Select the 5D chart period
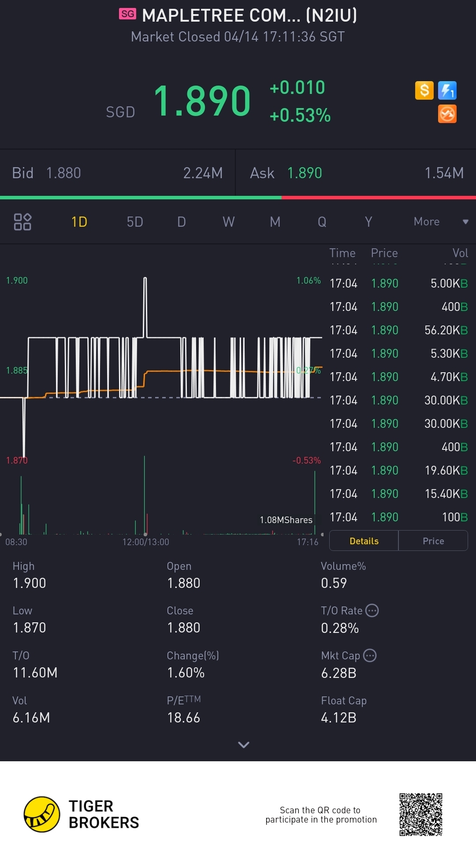 (x=135, y=221)
